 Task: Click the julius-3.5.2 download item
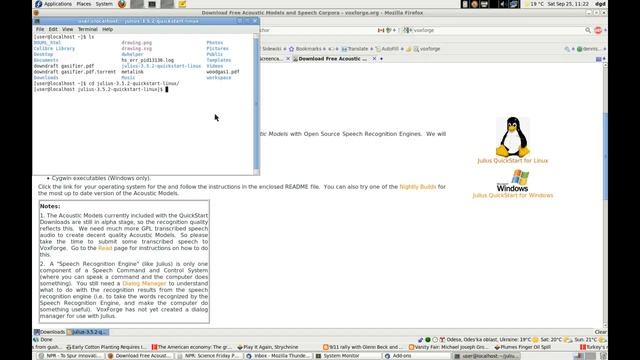click(87, 332)
